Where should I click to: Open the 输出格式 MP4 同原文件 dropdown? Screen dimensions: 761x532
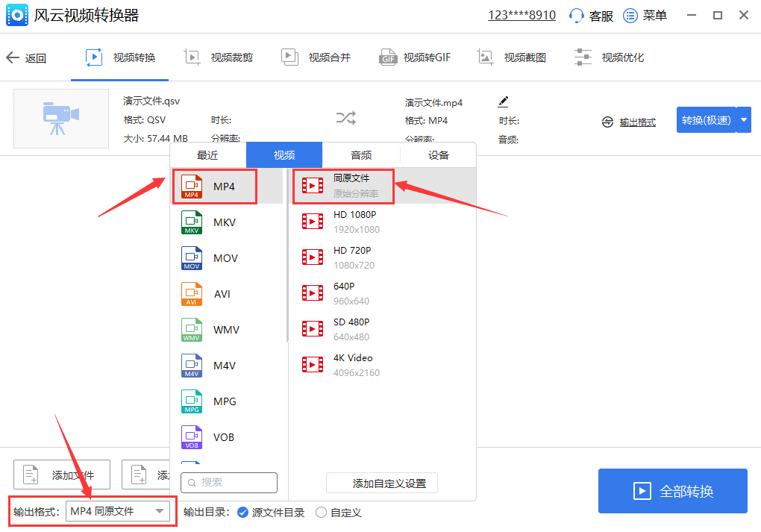(118, 511)
